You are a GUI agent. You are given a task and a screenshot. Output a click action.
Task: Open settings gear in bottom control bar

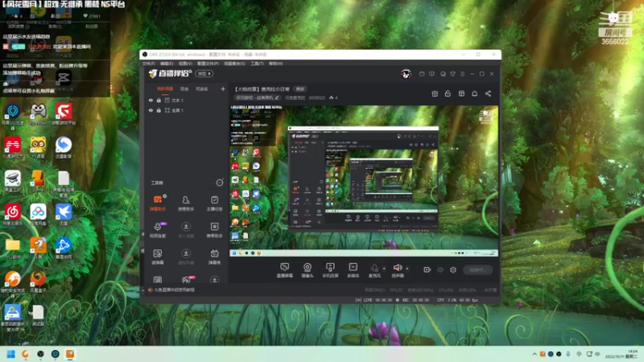[x=453, y=269]
